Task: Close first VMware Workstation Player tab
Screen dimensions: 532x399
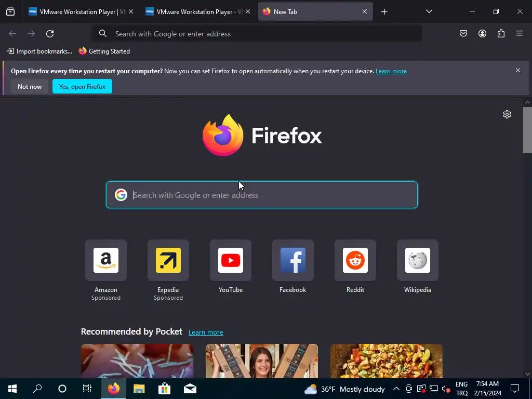Action: [131, 12]
